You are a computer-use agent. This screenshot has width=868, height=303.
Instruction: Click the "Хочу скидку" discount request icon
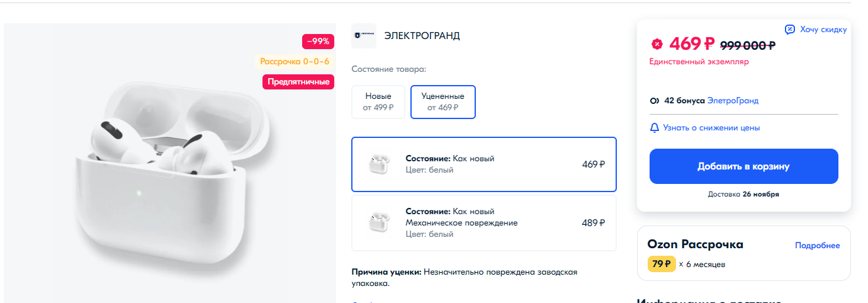coord(790,30)
